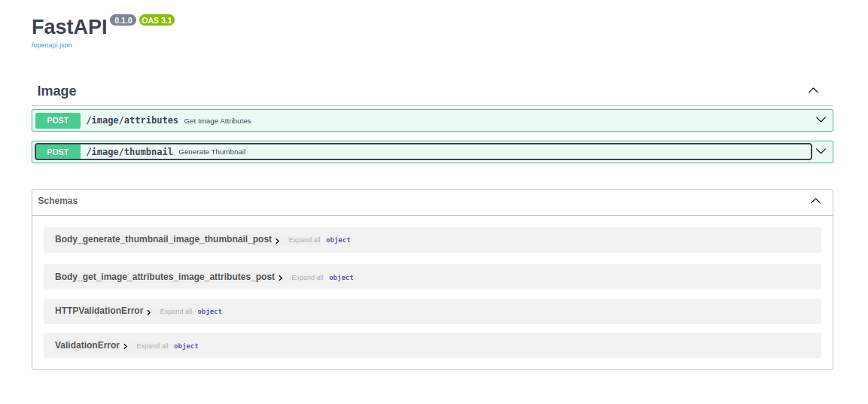
Task: Click the Get Image Attributes summary
Action: pyautogui.click(x=217, y=120)
